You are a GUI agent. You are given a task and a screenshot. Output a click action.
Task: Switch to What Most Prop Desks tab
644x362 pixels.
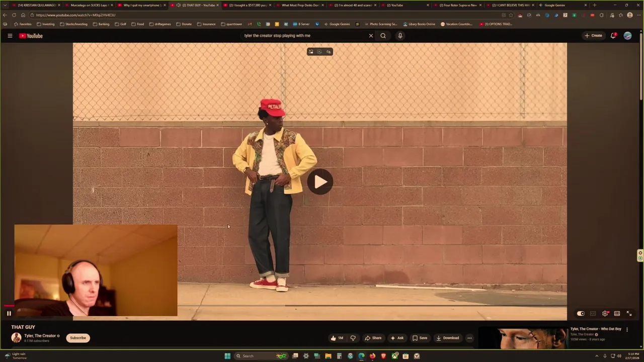tap(299, 5)
